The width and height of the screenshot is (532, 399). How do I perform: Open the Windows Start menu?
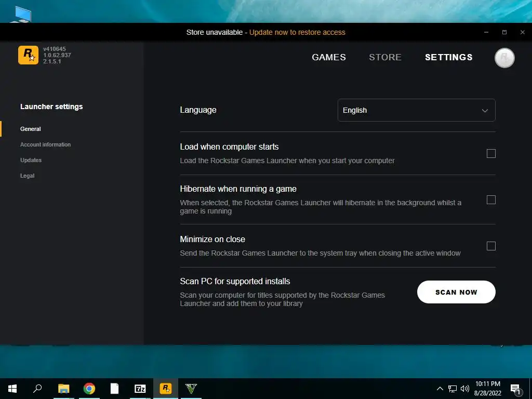pyautogui.click(x=12, y=389)
